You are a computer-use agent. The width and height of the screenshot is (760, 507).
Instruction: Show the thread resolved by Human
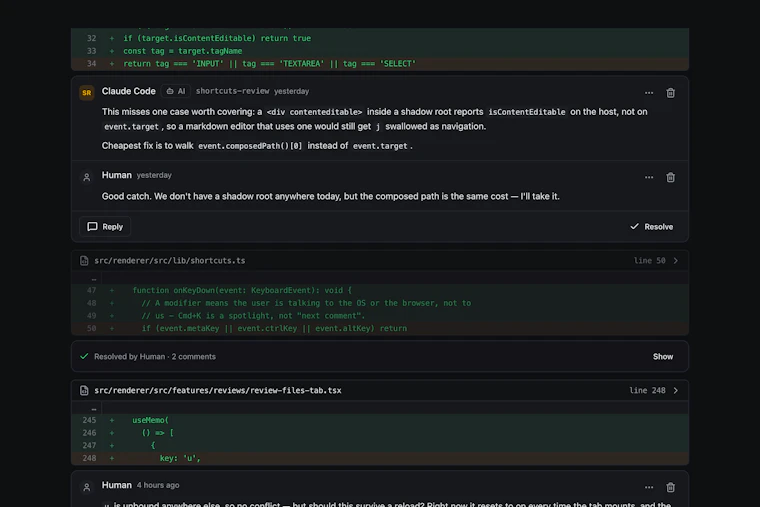pyautogui.click(x=663, y=356)
